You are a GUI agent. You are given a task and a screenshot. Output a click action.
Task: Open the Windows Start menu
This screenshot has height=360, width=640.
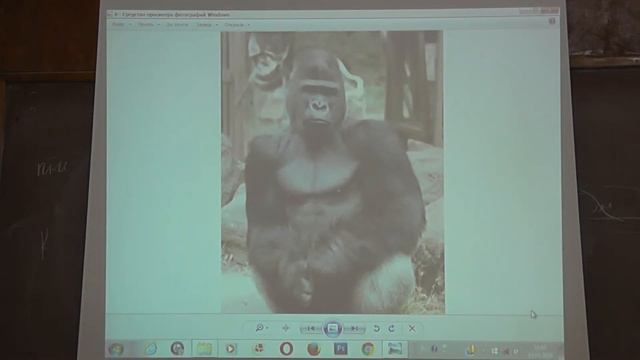point(116,349)
